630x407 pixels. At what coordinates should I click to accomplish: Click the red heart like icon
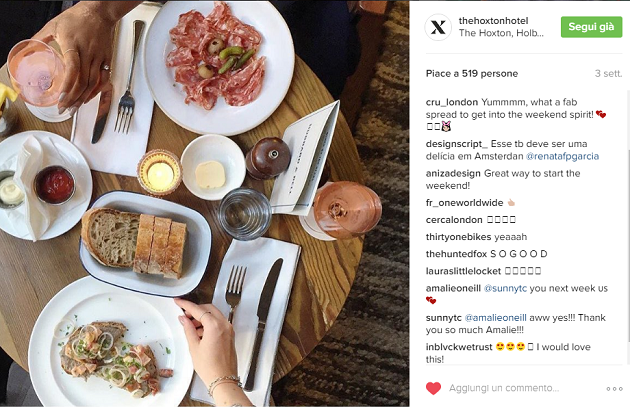coord(433,388)
